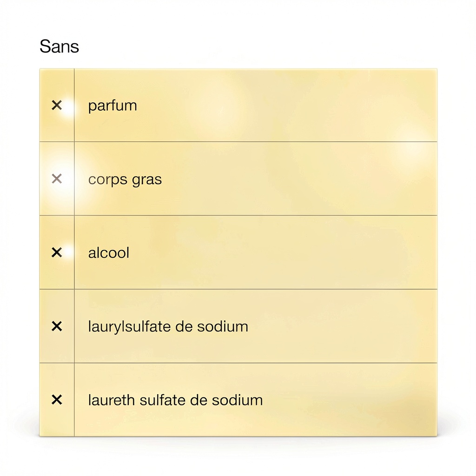Click the "laurylsulfate de sodium" label

(168, 326)
